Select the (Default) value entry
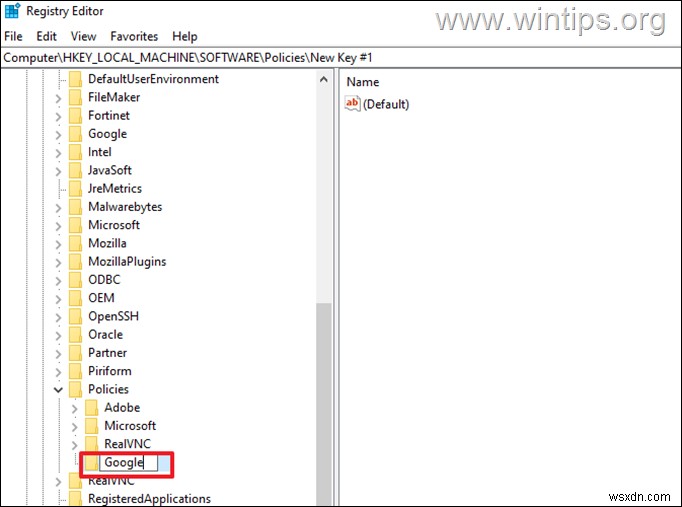Screen dimensions: 682x507 click(x=386, y=104)
